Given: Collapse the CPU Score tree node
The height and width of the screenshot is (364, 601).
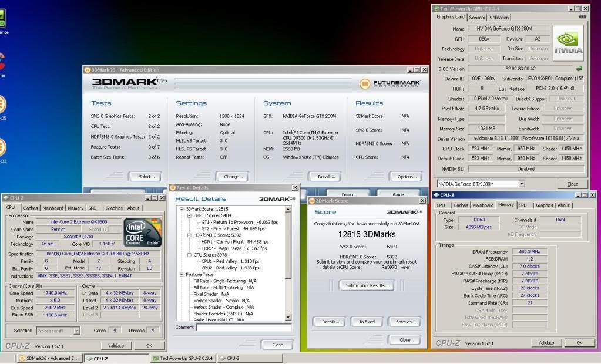Looking at the screenshot, I should 189,254.
